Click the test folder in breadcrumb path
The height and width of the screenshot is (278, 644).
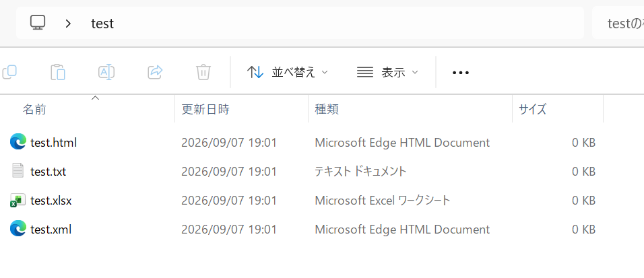coord(102,24)
